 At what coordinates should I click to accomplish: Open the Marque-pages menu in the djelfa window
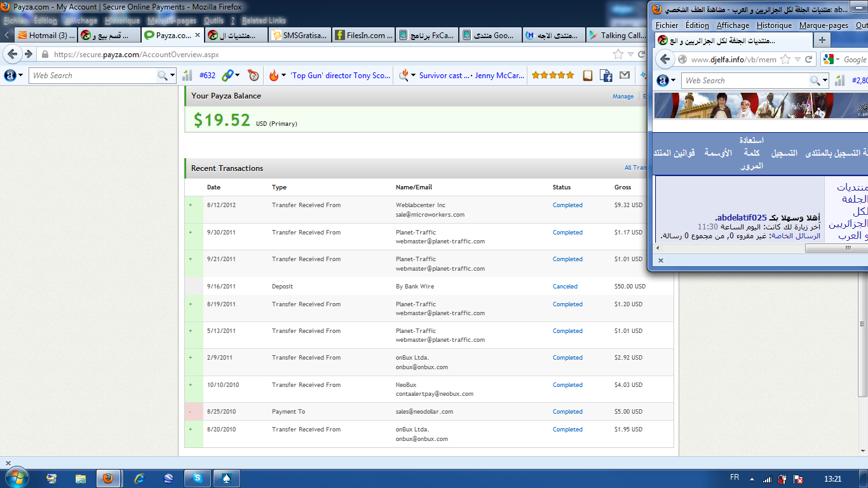tap(824, 25)
